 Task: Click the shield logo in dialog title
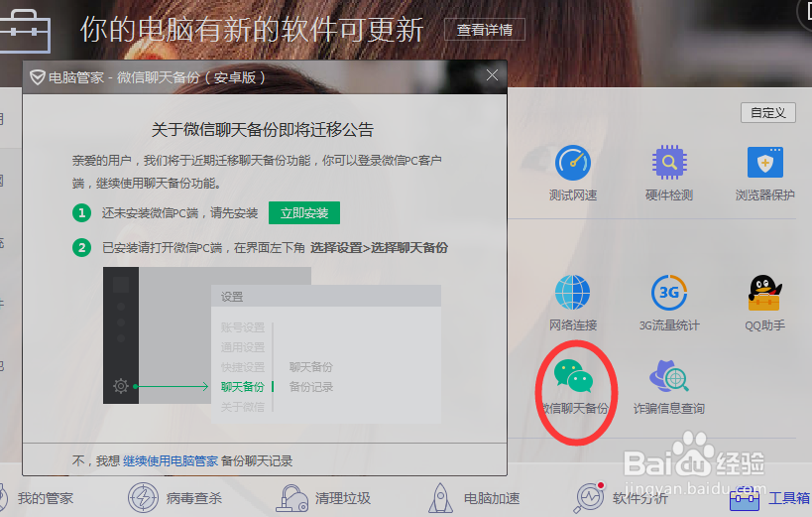(x=38, y=77)
